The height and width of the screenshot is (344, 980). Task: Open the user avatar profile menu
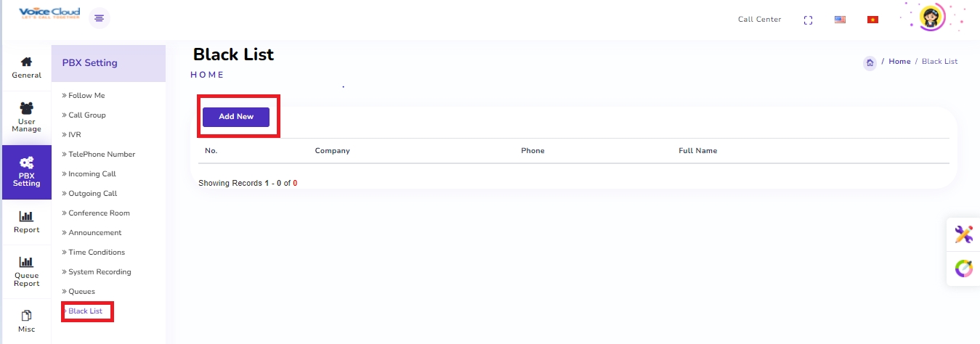click(932, 17)
